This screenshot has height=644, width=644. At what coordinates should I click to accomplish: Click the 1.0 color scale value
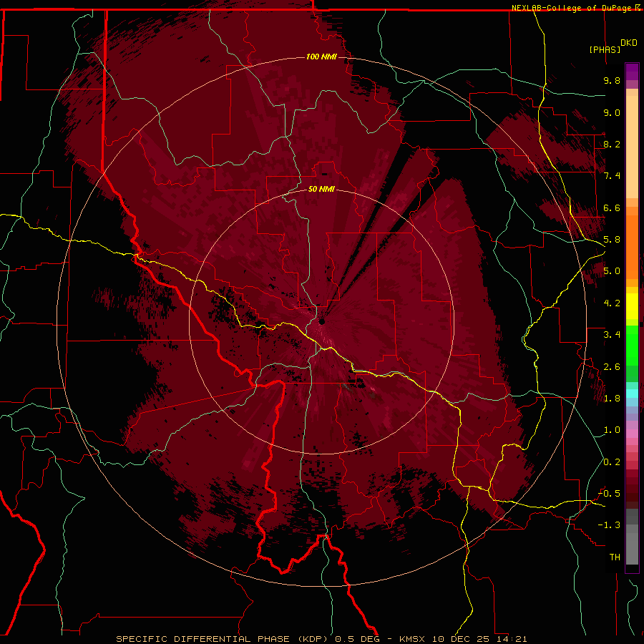tap(612, 430)
